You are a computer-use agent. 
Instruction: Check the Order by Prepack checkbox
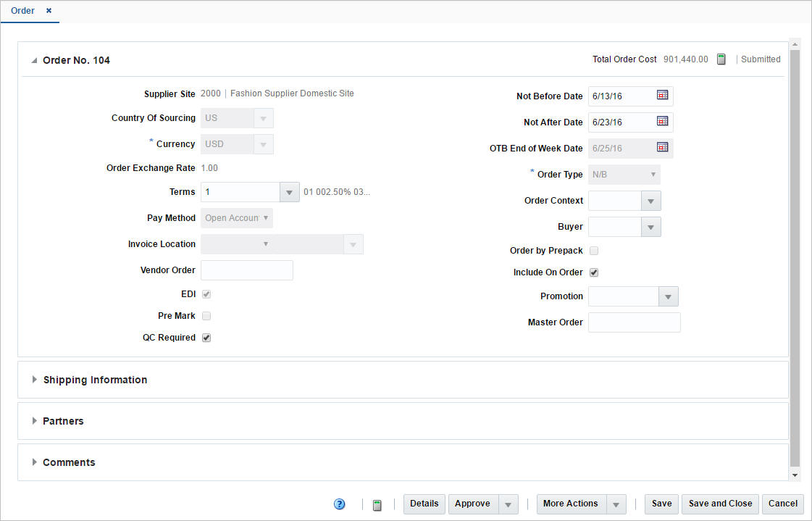(594, 251)
